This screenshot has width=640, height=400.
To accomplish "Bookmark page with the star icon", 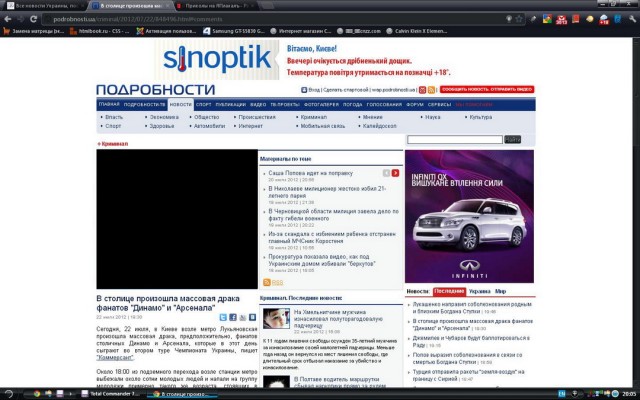I will tap(519, 19).
